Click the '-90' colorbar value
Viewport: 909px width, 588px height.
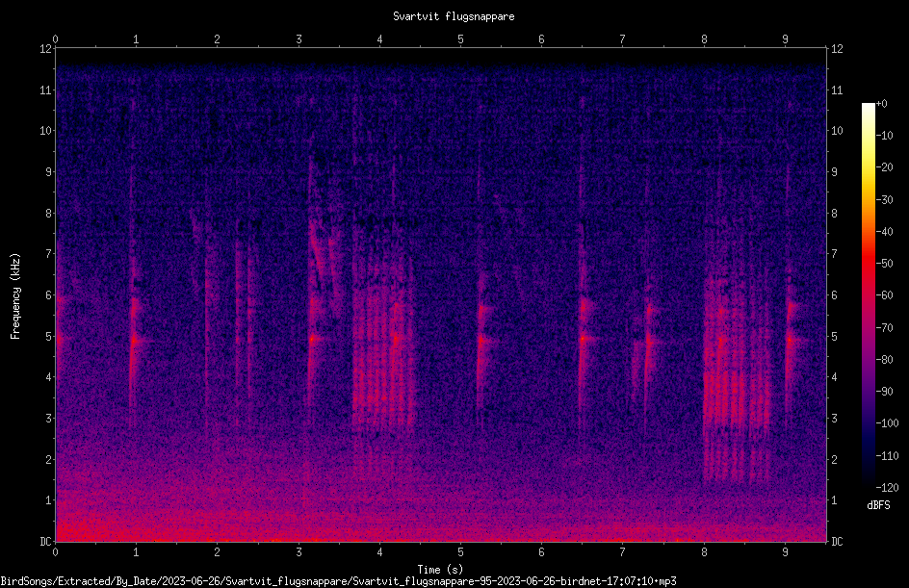click(x=884, y=392)
